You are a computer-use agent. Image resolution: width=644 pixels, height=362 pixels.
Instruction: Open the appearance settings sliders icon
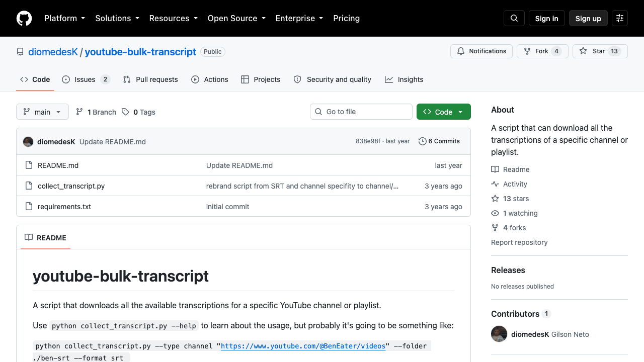coord(620,18)
